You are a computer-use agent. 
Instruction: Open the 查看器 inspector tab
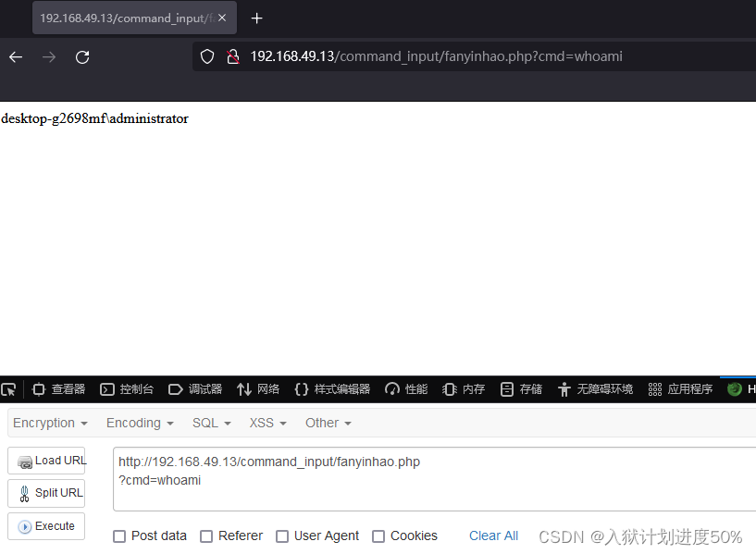tap(58, 389)
